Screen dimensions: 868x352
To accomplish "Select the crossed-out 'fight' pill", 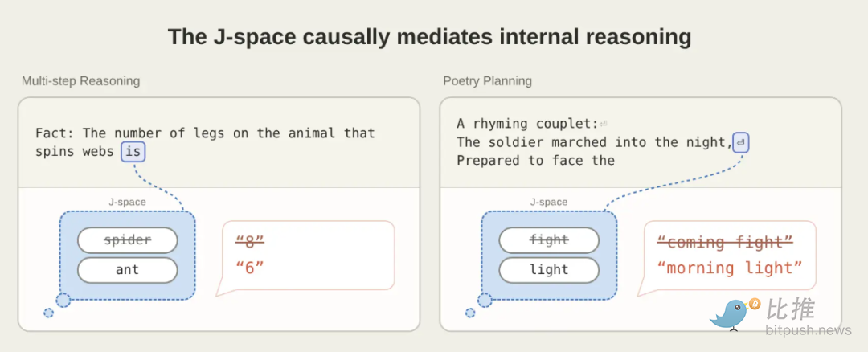I will 549,240.
